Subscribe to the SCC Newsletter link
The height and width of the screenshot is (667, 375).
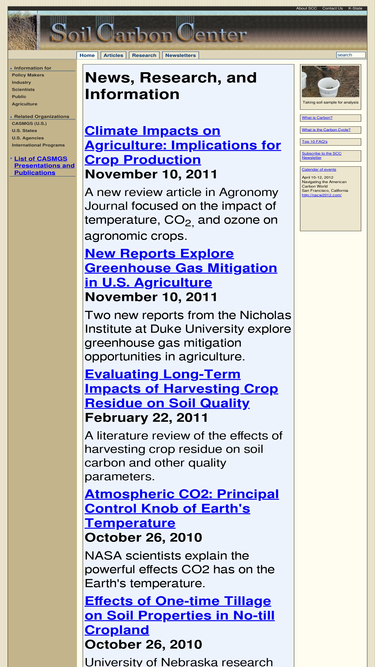pyautogui.click(x=321, y=155)
